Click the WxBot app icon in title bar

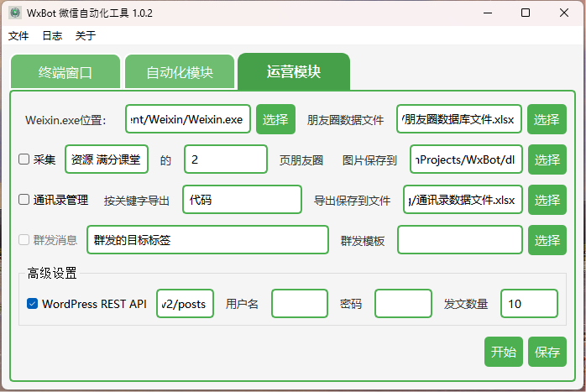[x=15, y=13]
